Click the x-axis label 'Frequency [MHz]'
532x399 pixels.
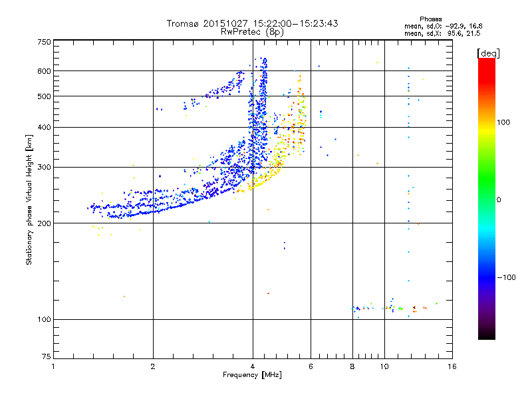coord(252,375)
